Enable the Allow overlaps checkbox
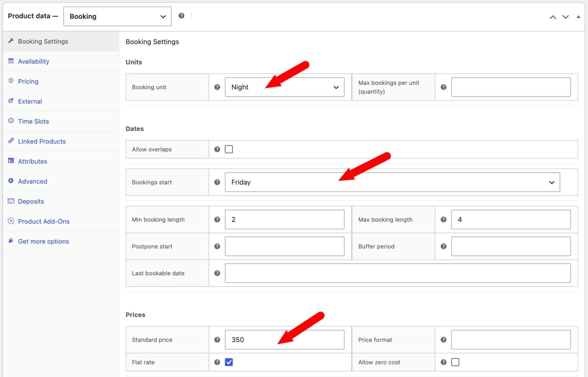 (x=229, y=149)
